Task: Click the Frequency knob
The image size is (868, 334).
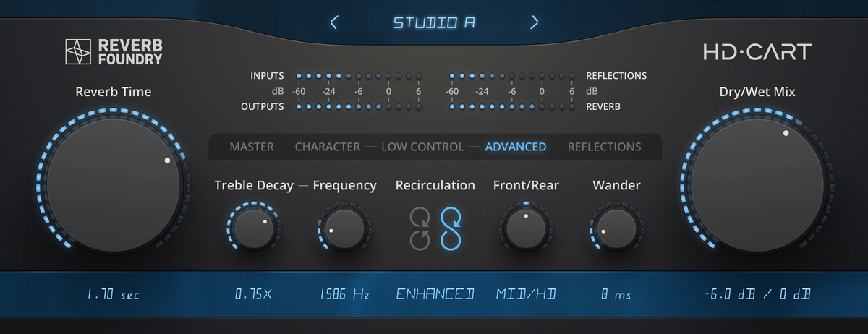Action: click(x=344, y=228)
